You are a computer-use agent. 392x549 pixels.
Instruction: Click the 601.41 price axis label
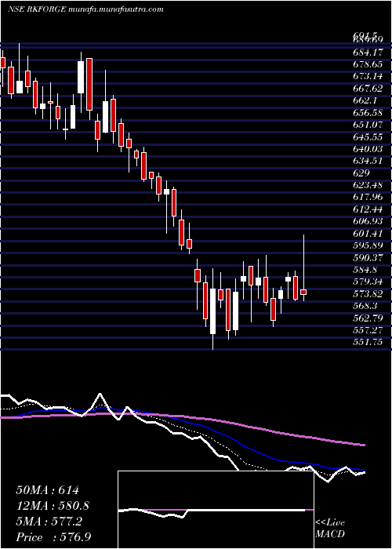click(368, 233)
